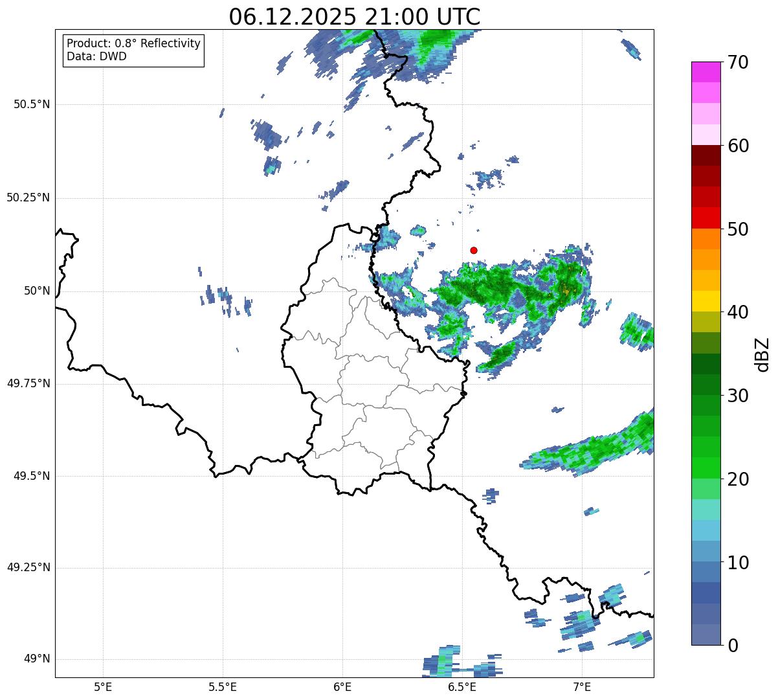This screenshot has width=778, height=700.
Task: Click the 6.5°E longitude label
Action: [462, 687]
